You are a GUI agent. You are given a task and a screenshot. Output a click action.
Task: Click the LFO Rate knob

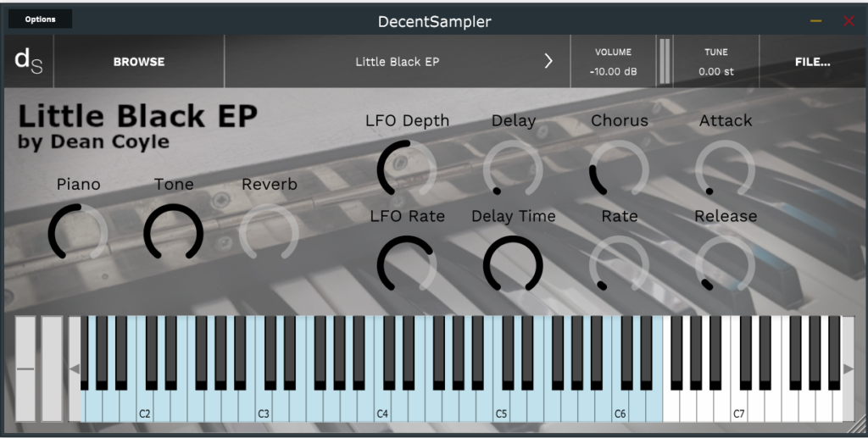click(407, 265)
